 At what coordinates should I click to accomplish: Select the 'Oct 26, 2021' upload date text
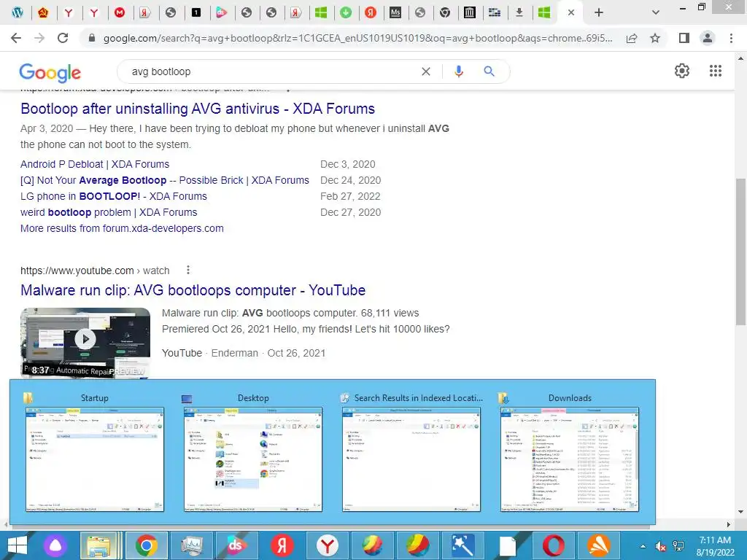click(x=296, y=353)
